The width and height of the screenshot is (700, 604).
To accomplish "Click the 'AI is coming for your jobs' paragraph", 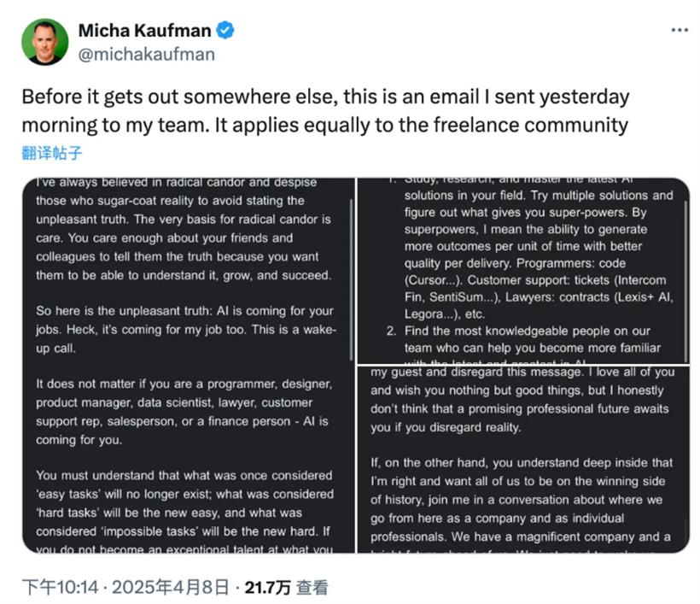I will click(x=186, y=329).
